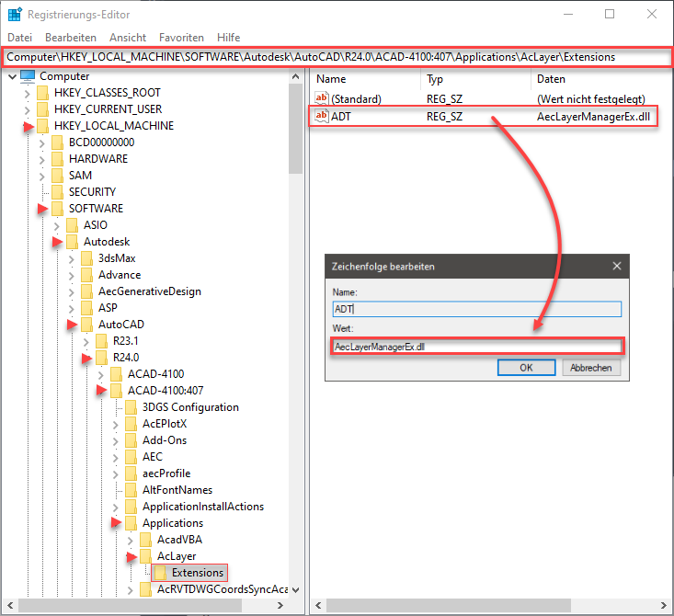Click the HKEY_LOCAL_MACHINE folder icon

pos(42,126)
